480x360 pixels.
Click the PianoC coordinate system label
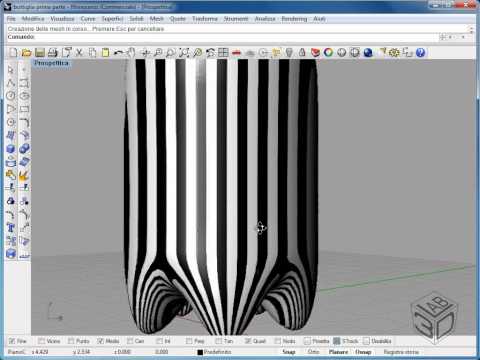pyautogui.click(x=16, y=352)
